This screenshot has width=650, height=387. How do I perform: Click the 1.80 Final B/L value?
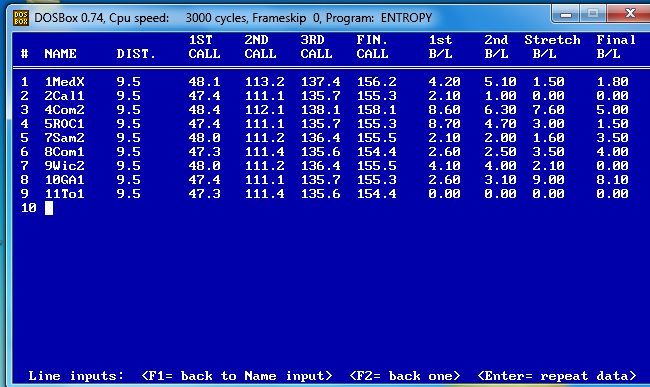tap(612, 82)
